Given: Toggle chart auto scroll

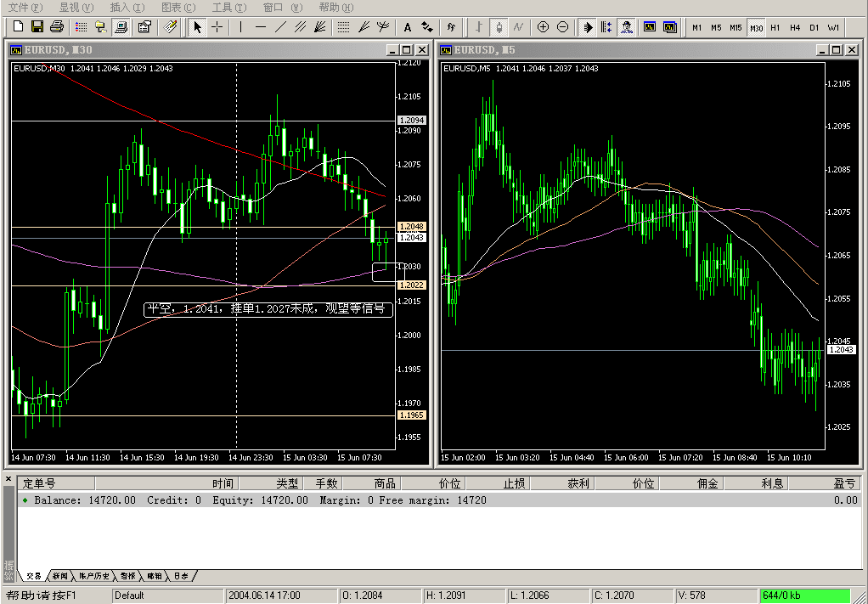Looking at the screenshot, I should point(588,26).
